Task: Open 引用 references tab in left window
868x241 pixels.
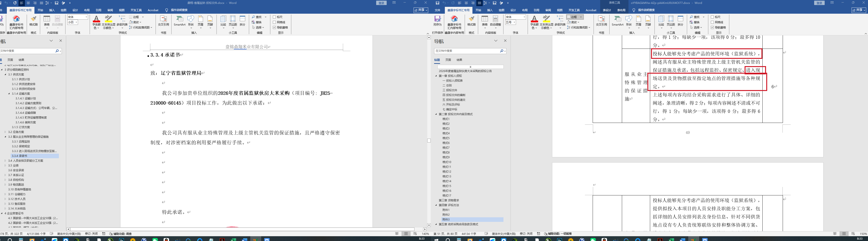Action: (x=98, y=10)
